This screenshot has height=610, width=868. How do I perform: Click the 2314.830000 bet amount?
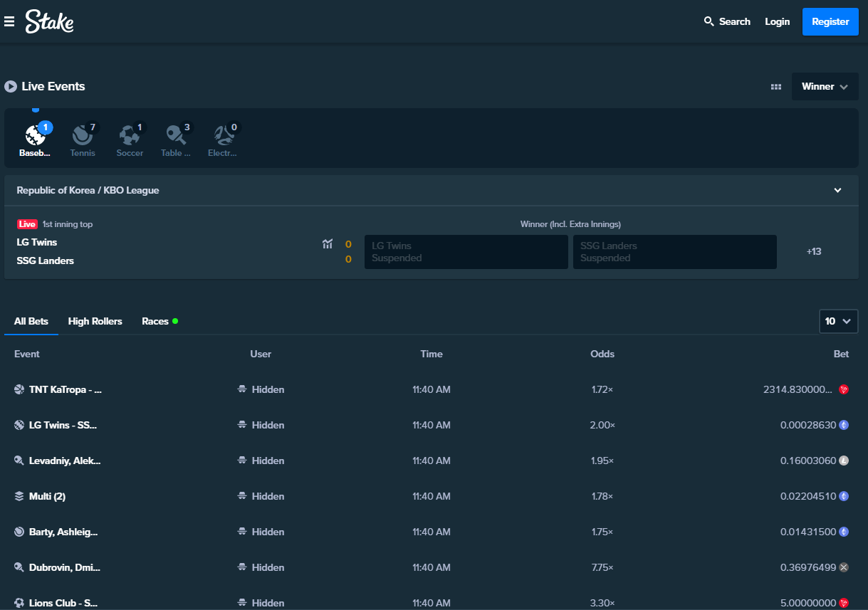pyautogui.click(x=798, y=389)
